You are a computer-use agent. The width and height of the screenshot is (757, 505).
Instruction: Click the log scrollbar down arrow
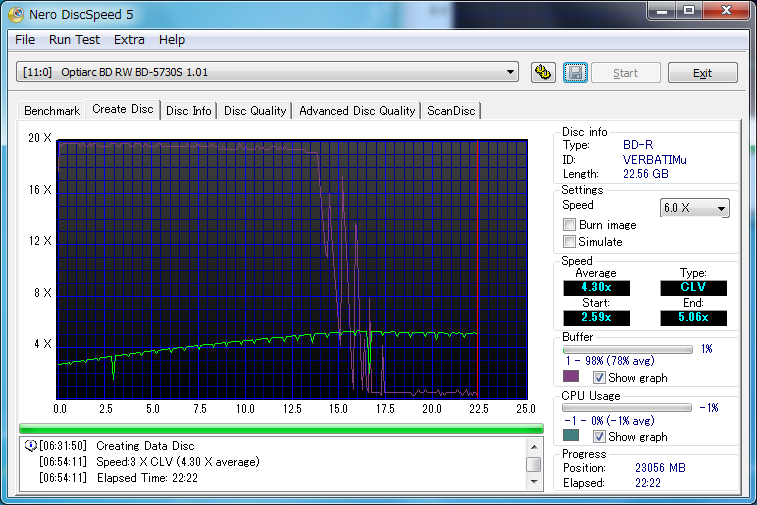pyautogui.click(x=534, y=481)
